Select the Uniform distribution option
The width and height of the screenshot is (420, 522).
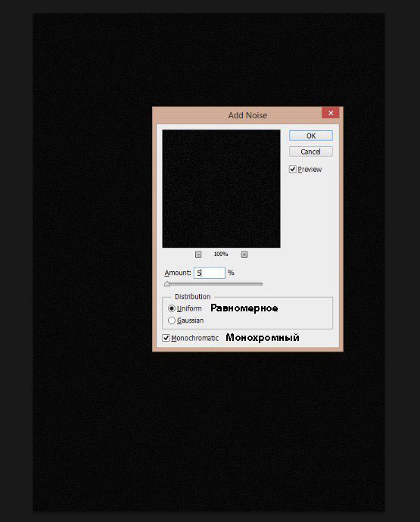tap(172, 308)
